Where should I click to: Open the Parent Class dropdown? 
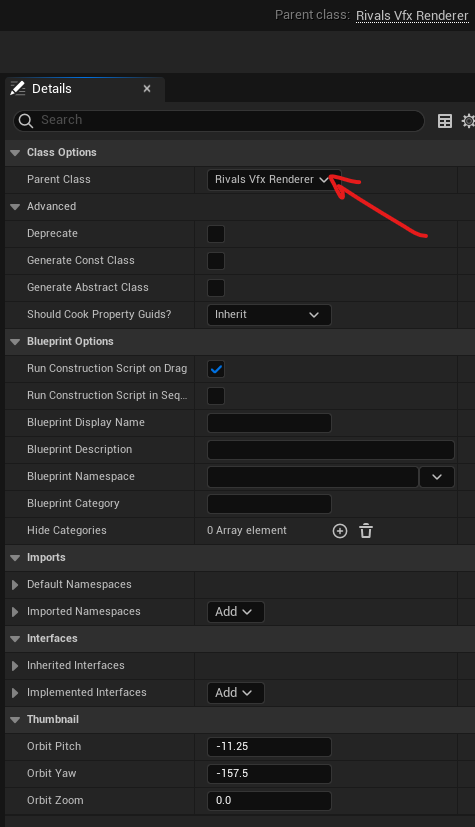[274, 180]
